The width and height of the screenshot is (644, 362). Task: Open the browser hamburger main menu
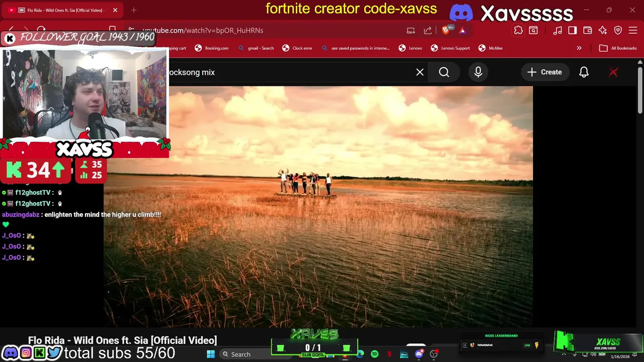point(633,31)
